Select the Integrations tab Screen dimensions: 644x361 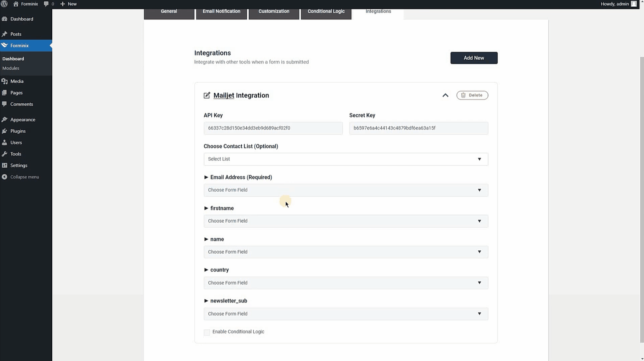click(378, 13)
